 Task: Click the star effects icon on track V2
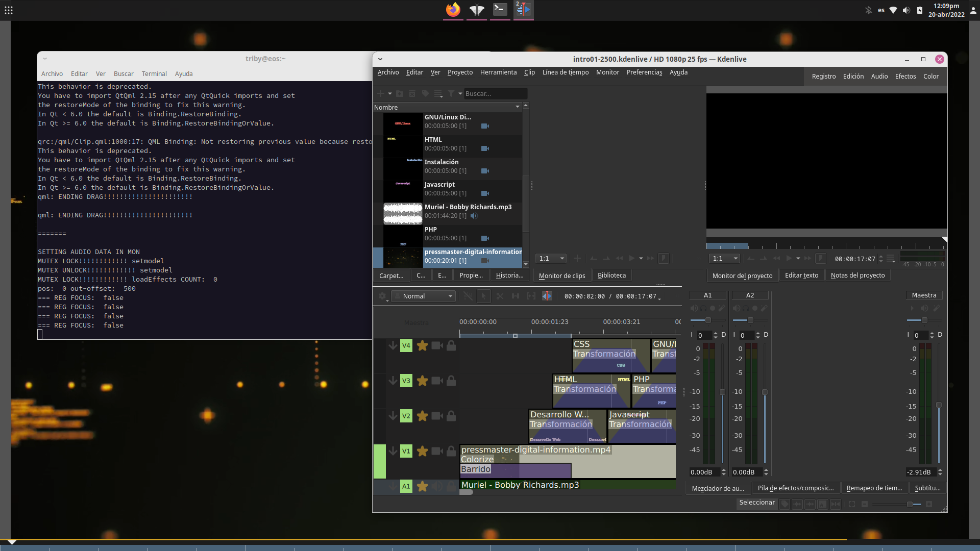422,416
